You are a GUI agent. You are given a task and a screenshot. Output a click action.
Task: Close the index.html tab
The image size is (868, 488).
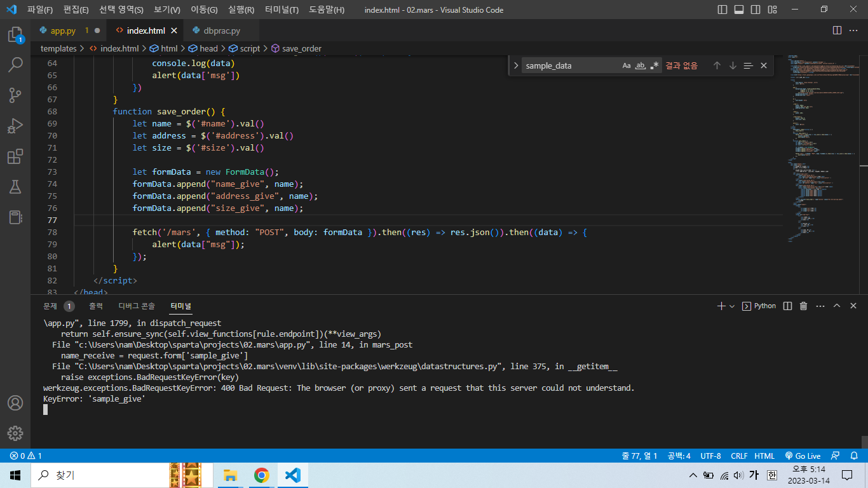(173, 30)
